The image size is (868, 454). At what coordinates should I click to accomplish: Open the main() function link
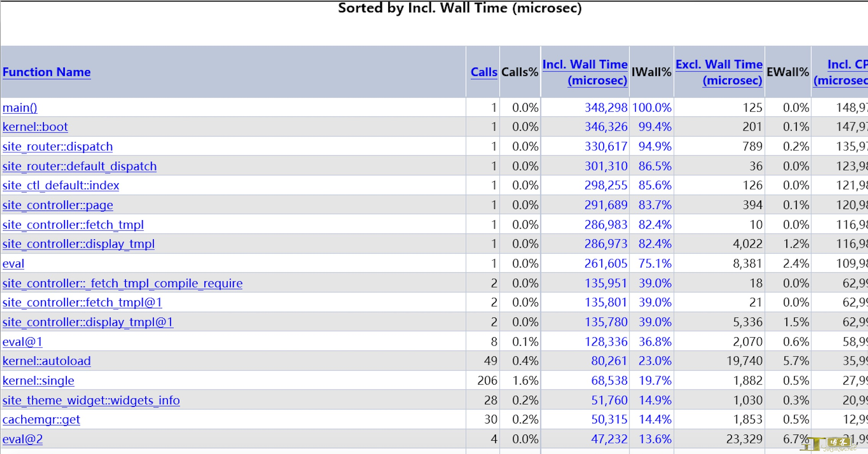pos(20,108)
